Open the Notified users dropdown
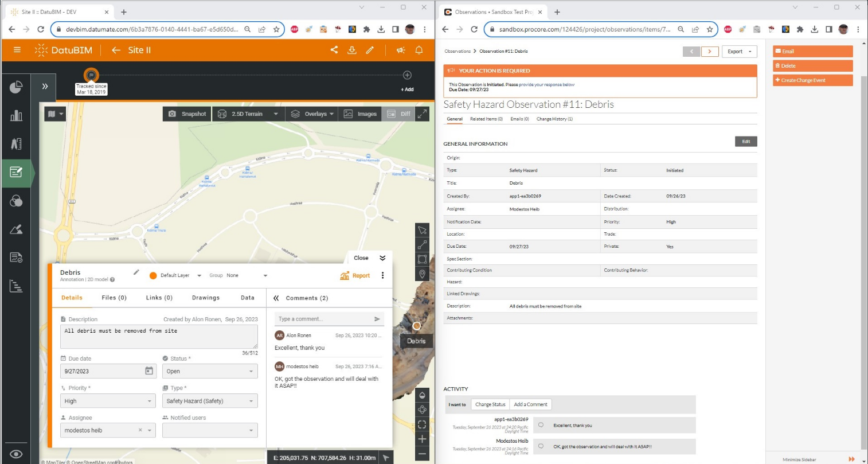 point(210,430)
